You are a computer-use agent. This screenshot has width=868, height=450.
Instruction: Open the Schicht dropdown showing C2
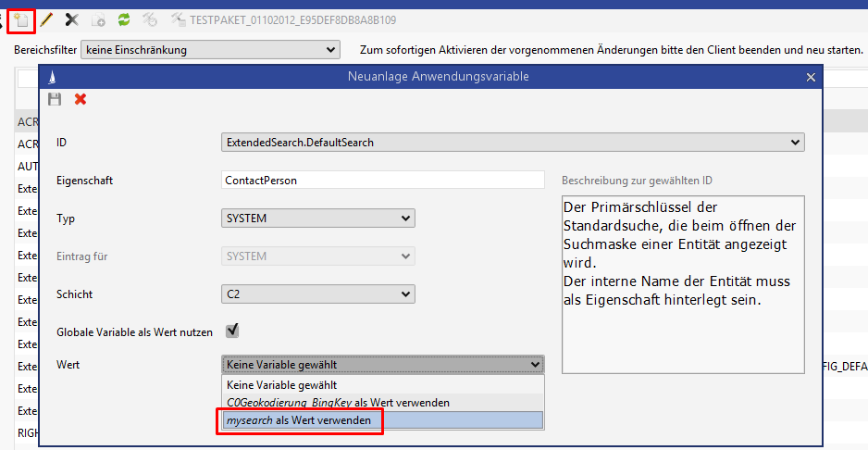pos(318,294)
